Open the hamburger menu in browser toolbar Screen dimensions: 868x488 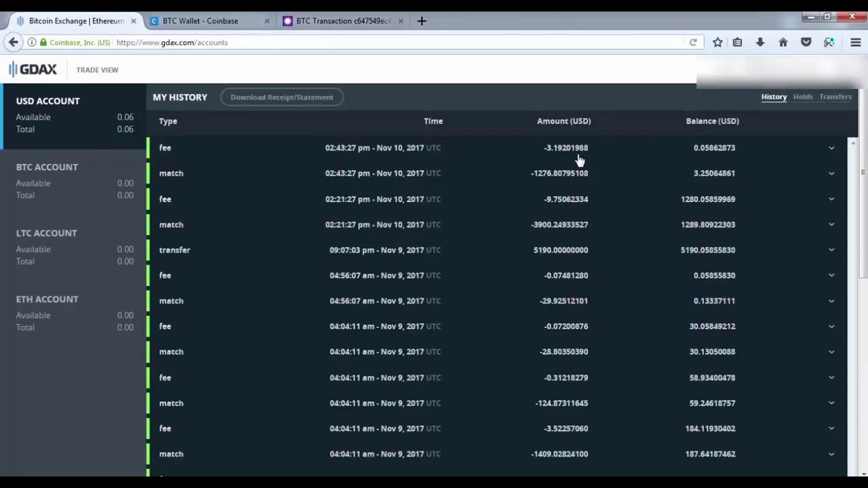tap(856, 42)
